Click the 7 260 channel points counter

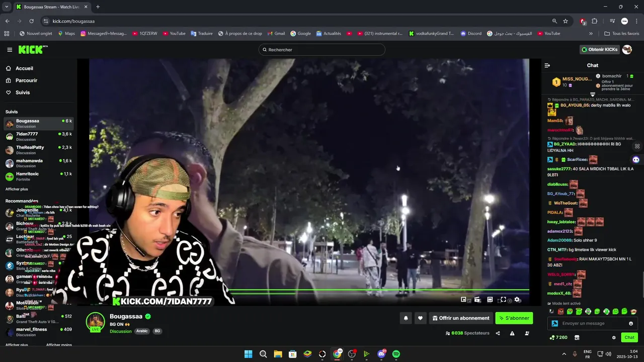pyautogui.click(x=558, y=337)
